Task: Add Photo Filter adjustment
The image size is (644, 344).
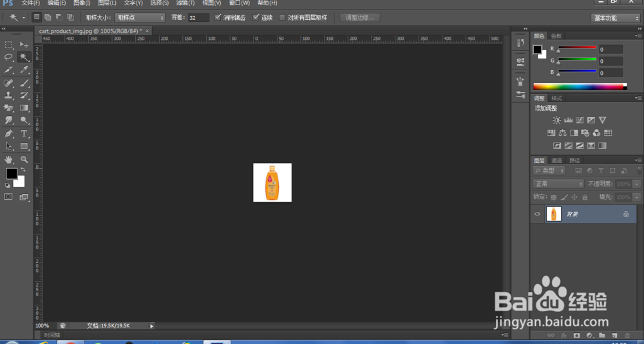Action: tap(585, 133)
